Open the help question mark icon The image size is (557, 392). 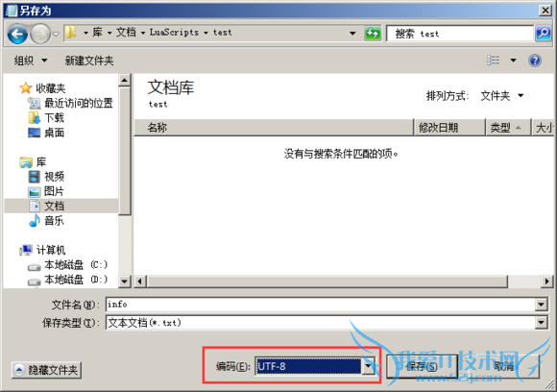[x=535, y=61]
